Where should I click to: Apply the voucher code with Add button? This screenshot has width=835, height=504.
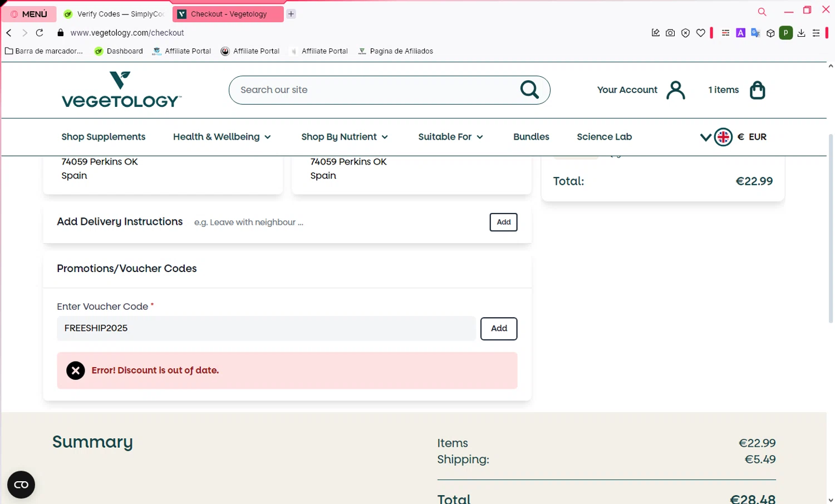tap(499, 328)
